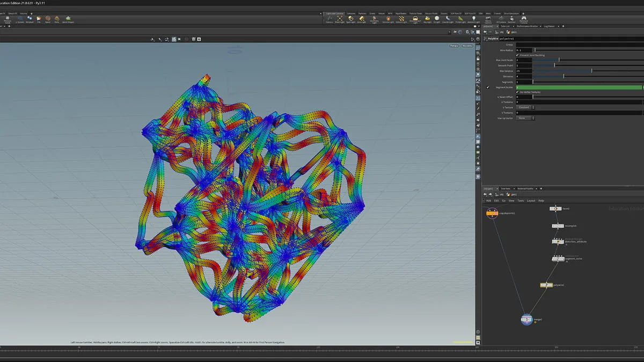Select the Camera shelf tool
644x362 pixels.
click(x=329, y=19)
